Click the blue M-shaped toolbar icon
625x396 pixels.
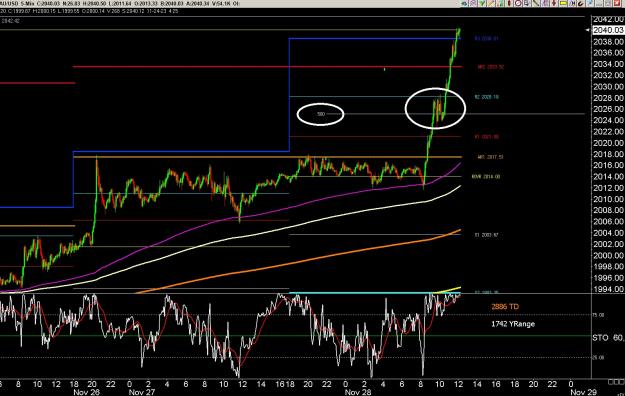click(x=572, y=3)
